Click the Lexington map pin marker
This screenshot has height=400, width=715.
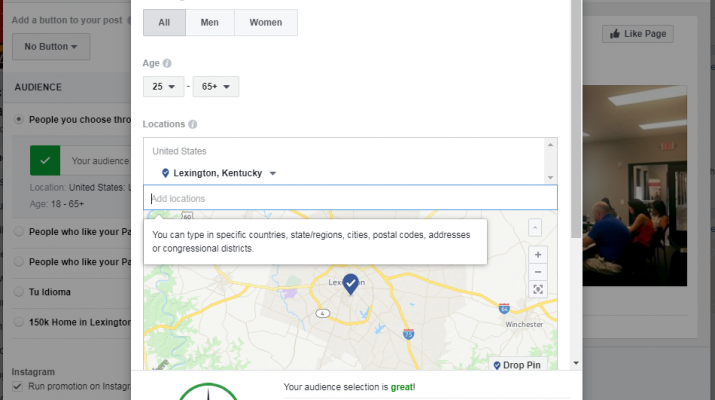[350, 284]
